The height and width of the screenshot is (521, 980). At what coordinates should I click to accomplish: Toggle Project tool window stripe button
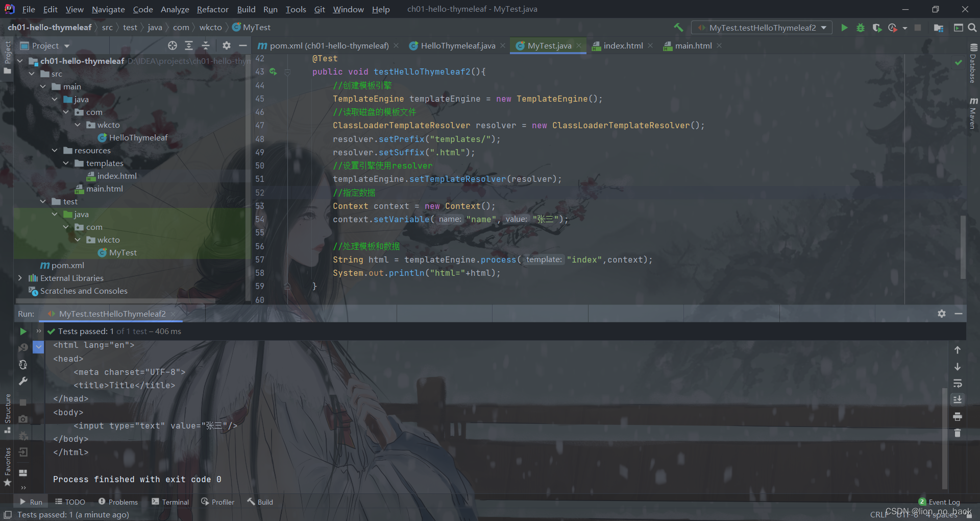click(x=7, y=57)
